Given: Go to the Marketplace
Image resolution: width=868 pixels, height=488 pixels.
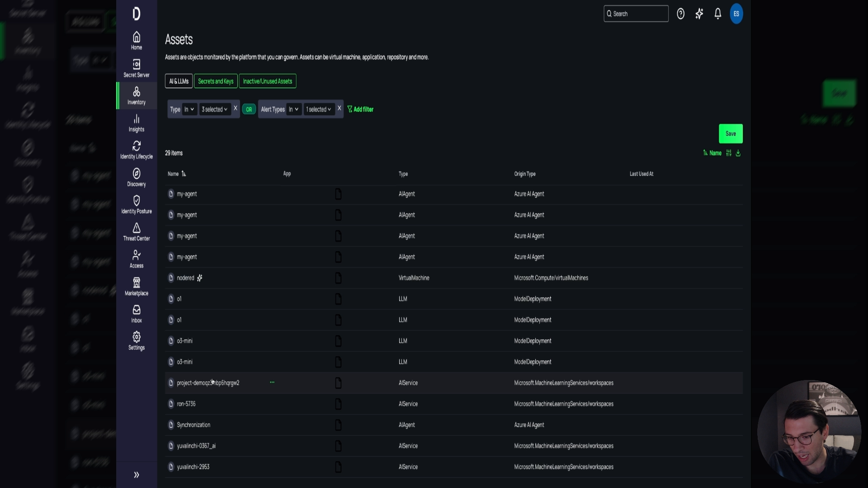Looking at the screenshot, I should coord(136,285).
